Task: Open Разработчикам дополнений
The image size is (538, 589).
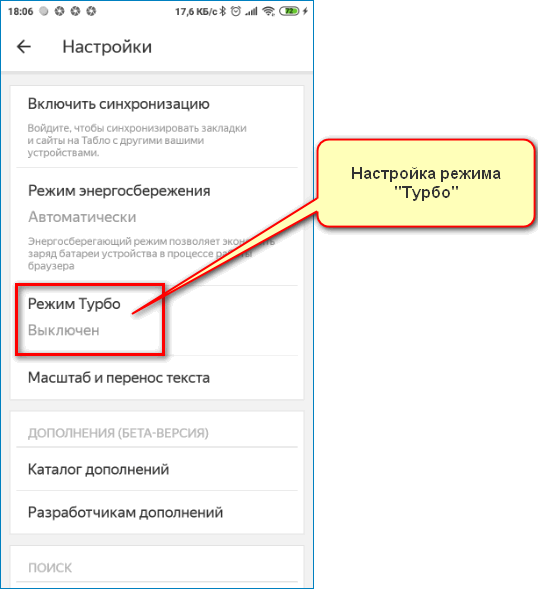Action: (x=157, y=512)
